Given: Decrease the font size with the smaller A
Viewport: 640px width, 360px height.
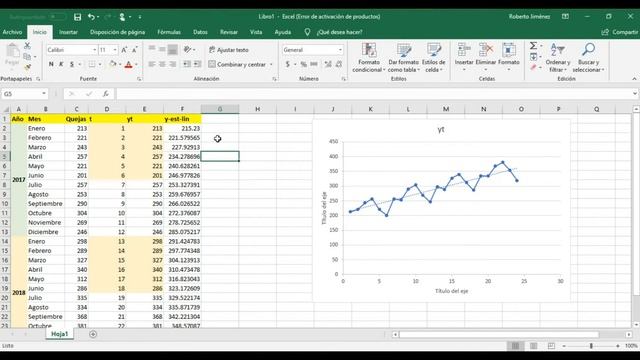Looking at the screenshot, I should (x=134, y=50).
